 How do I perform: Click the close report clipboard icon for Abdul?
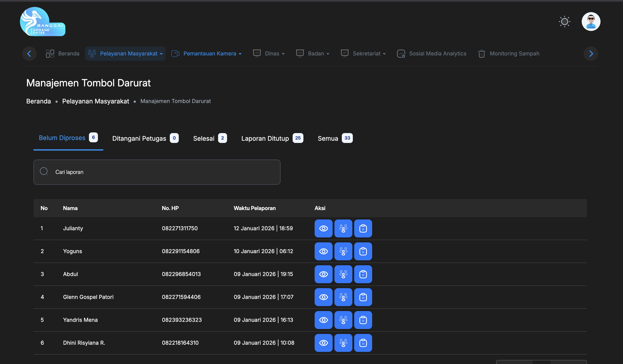(x=363, y=274)
